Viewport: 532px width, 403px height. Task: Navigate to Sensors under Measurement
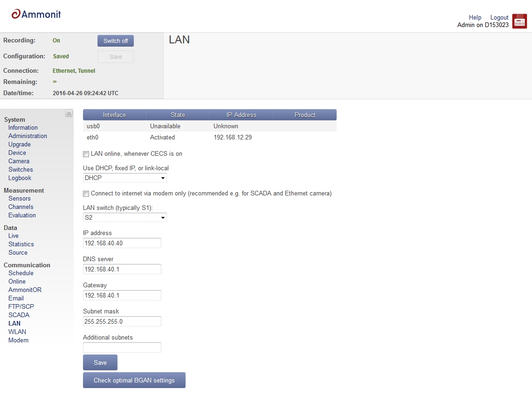(x=20, y=198)
